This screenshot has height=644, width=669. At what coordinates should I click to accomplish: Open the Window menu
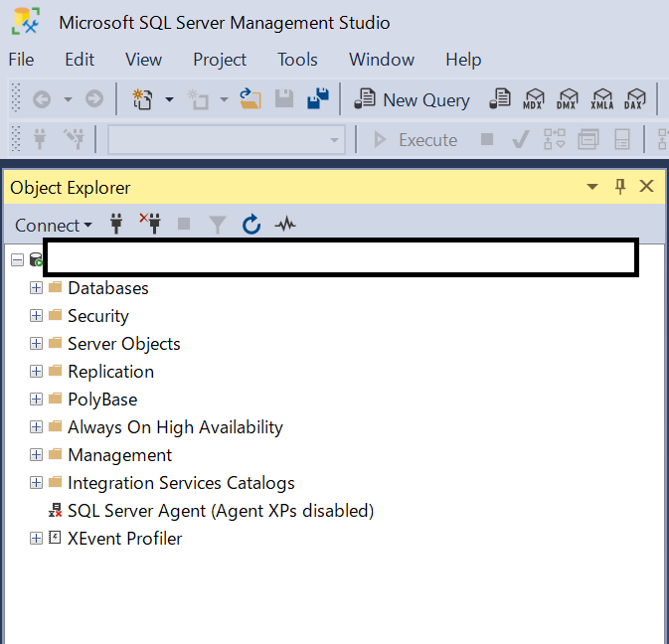[x=382, y=60]
